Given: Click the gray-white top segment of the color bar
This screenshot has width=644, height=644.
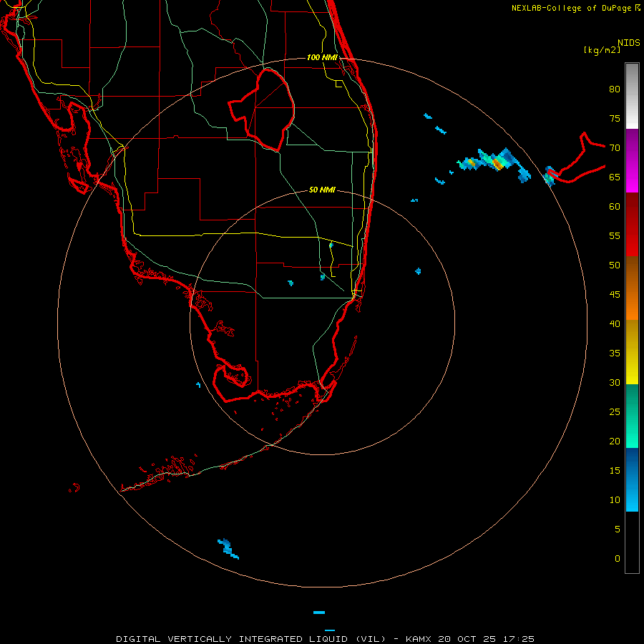Looking at the screenshot, I should tap(632, 96).
